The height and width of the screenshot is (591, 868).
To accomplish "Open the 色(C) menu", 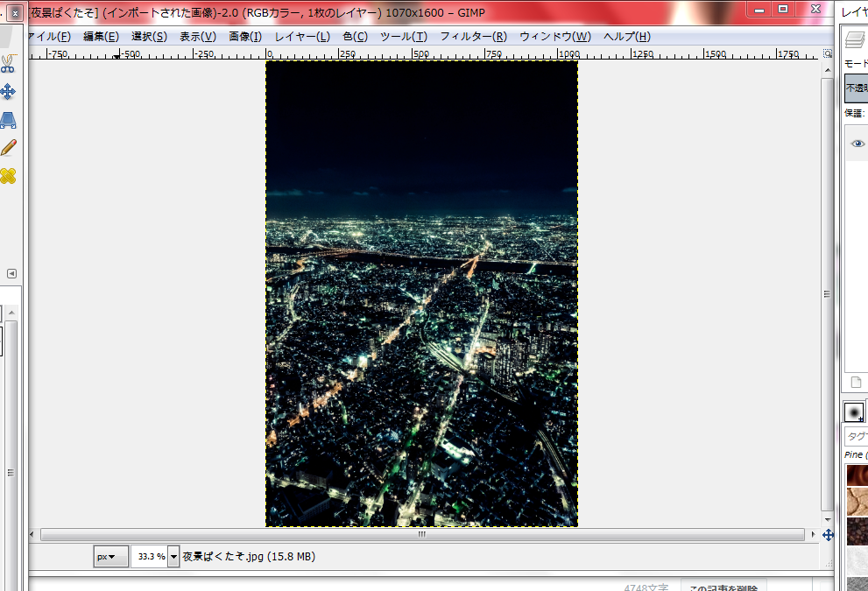I will coord(355,37).
